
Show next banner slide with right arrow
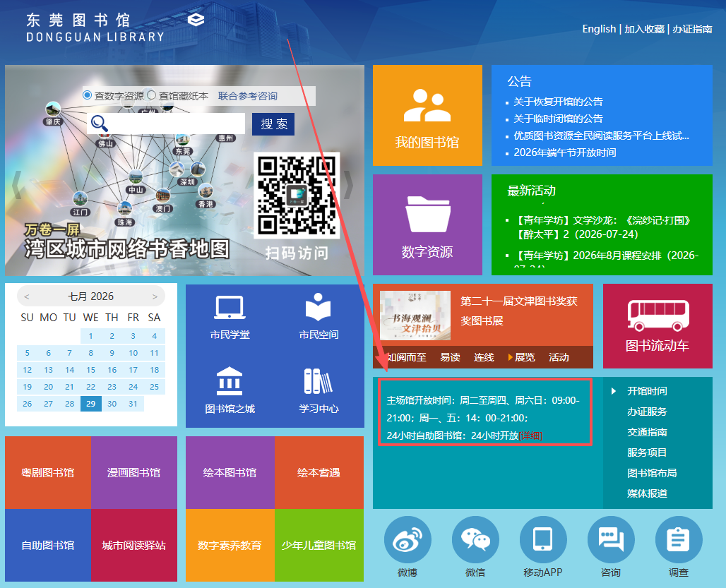[x=348, y=185]
